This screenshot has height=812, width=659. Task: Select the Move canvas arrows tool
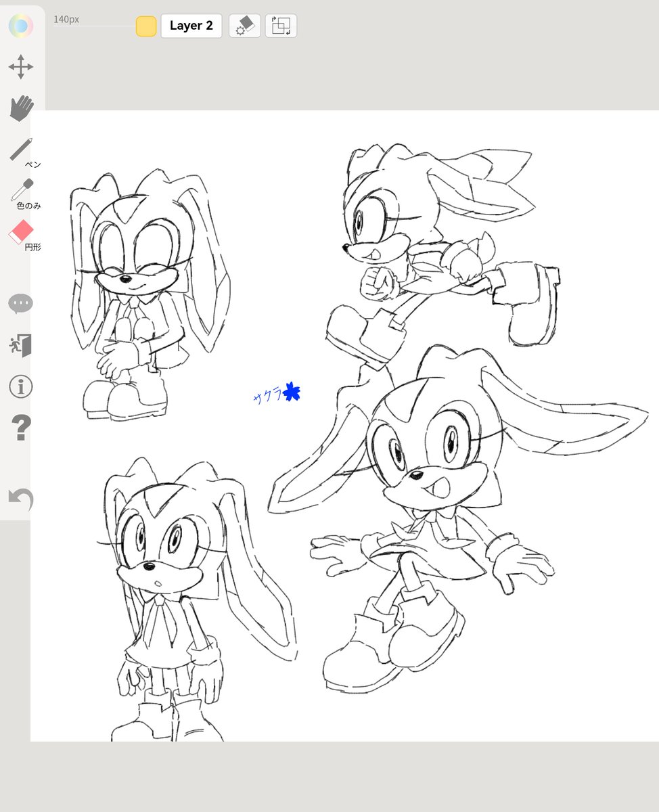click(21, 67)
